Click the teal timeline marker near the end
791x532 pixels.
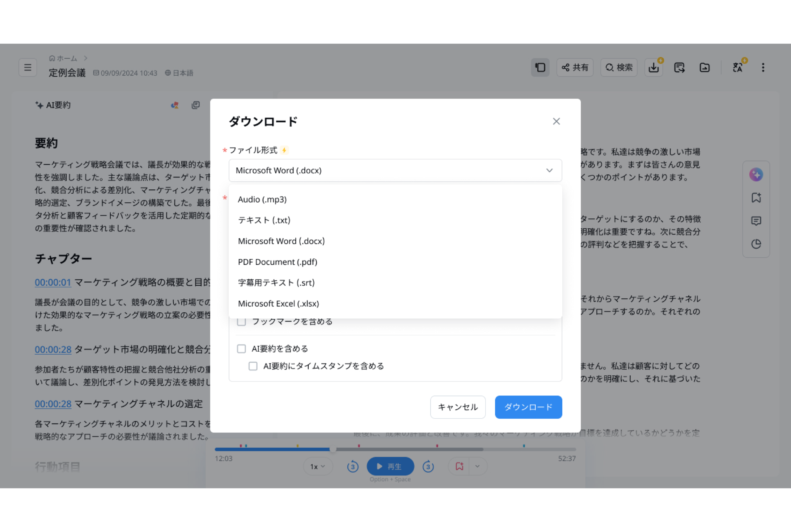click(524, 445)
